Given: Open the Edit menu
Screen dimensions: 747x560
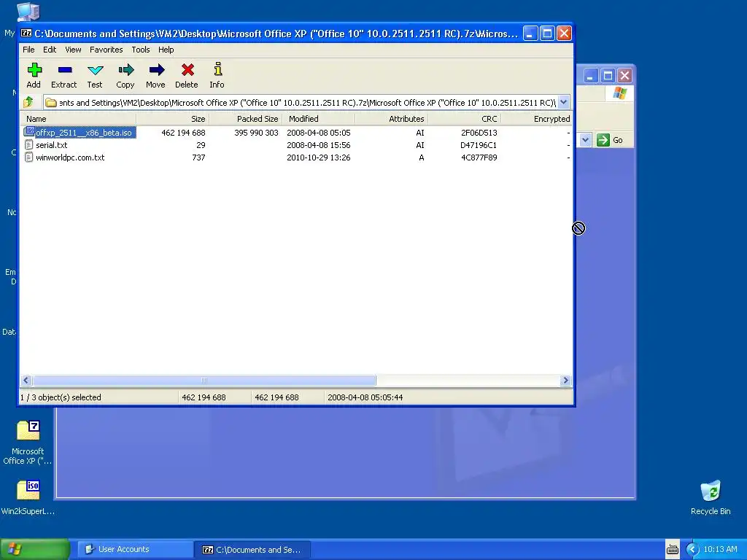Looking at the screenshot, I should tap(50, 50).
